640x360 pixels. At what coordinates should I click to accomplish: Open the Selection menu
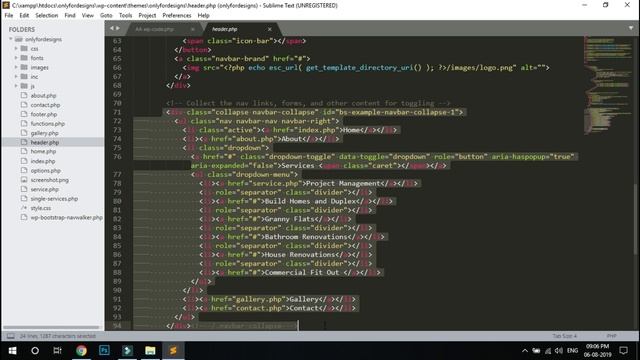click(x=47, y=16)
